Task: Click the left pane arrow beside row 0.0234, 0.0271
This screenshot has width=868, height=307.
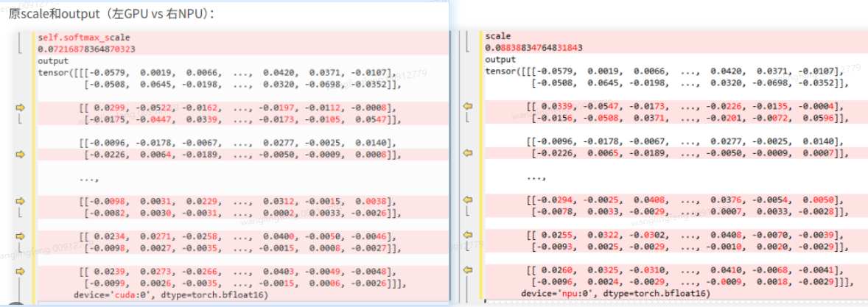Action: coord(21,236)
